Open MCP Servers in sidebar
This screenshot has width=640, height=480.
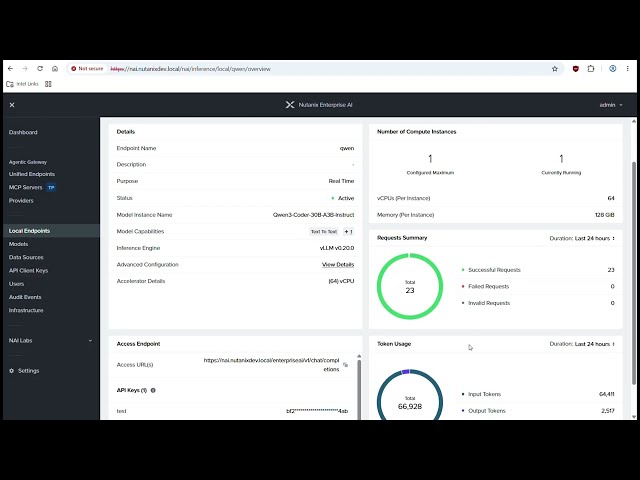pos(25,187)
